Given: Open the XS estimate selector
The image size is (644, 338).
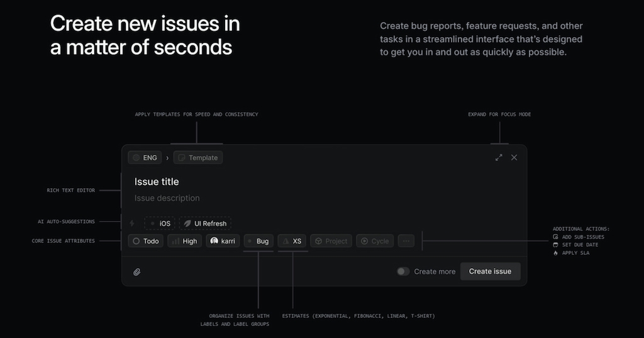Looking at the screenshot, I should click(292, 241).
